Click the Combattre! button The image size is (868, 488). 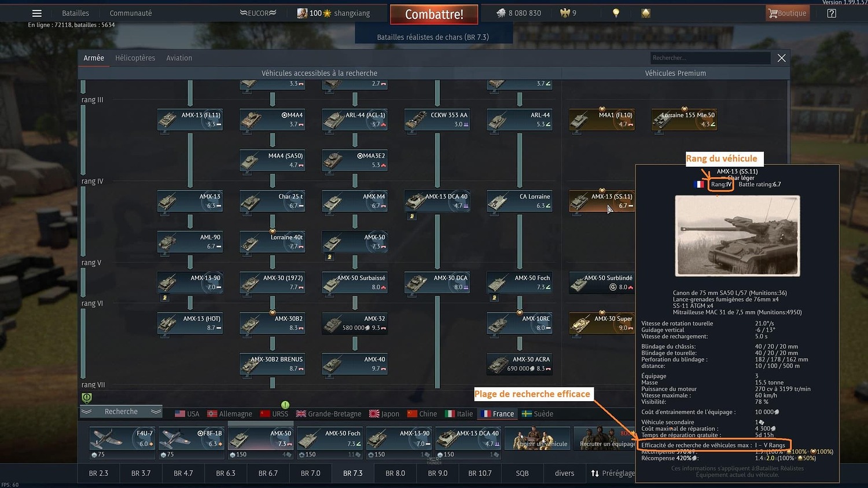point(434,14)
